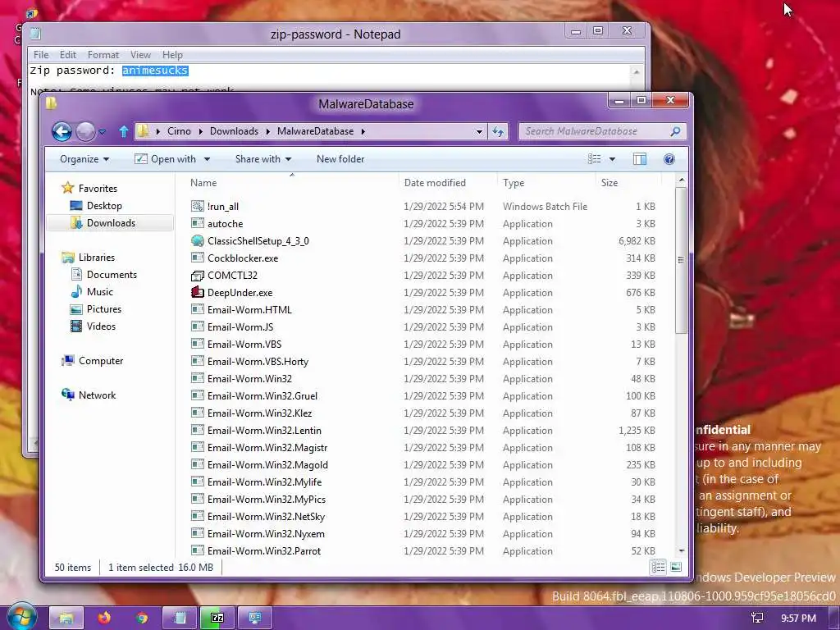Click the Open with button
Image resolution: width=840 pixels, height=630 pixels.
click(x=166, y=159)
